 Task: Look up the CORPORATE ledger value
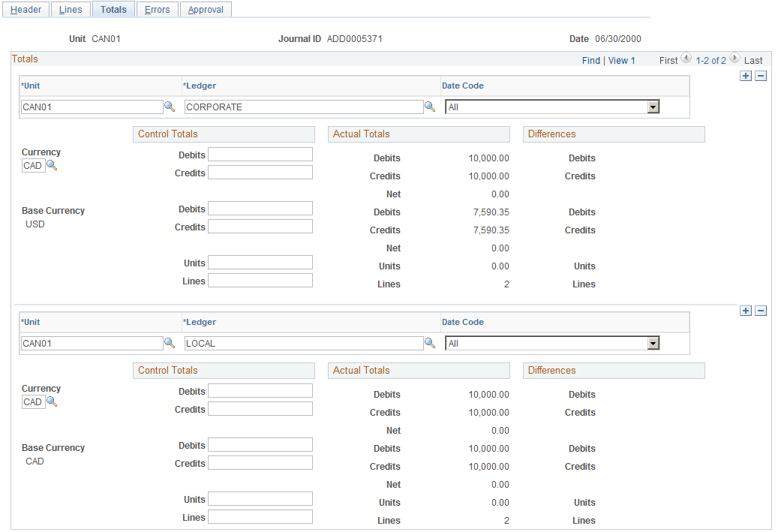tap(430, 107)
